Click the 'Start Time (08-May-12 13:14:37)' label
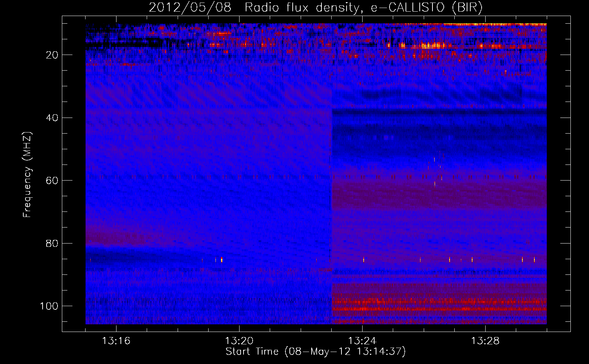Screen dimensions: 589x364 point(316,352)
